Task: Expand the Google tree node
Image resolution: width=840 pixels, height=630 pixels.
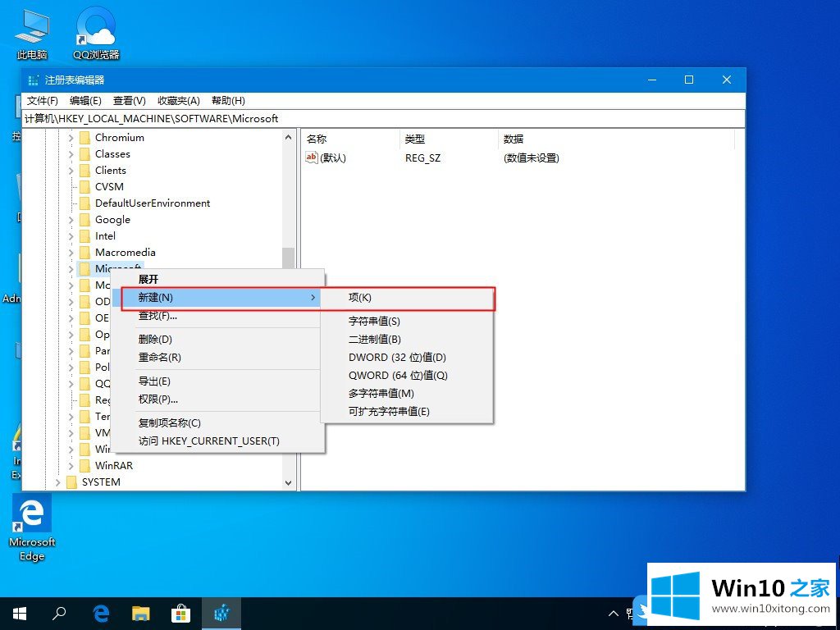Action: pos(71,220)
